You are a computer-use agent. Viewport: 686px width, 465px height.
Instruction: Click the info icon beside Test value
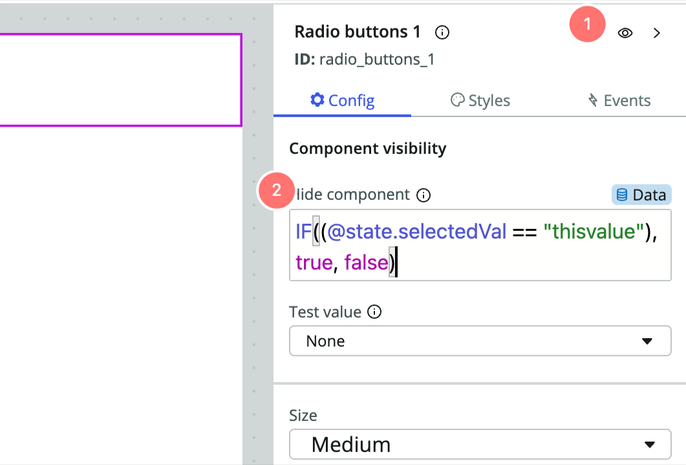[x=375, y=312]
